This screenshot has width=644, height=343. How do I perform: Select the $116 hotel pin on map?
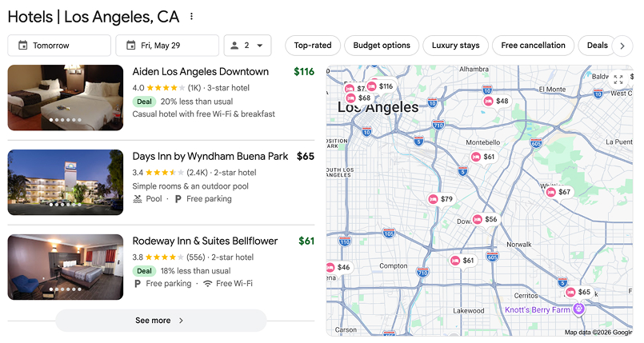pos(380,86)
